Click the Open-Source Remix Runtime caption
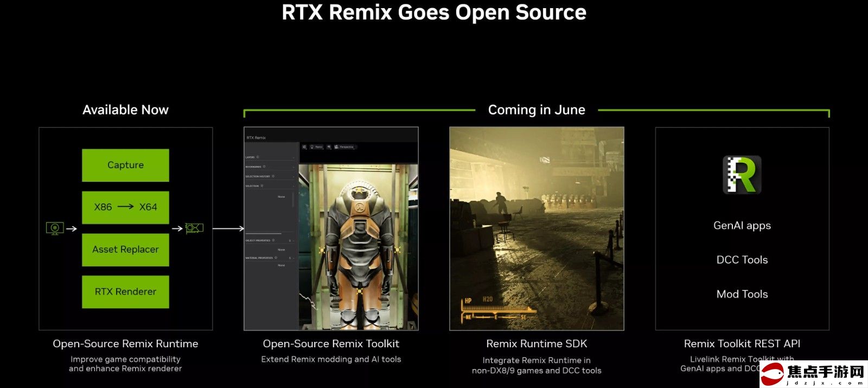This screenshot has height=388, width=868. tap(125, 344)
